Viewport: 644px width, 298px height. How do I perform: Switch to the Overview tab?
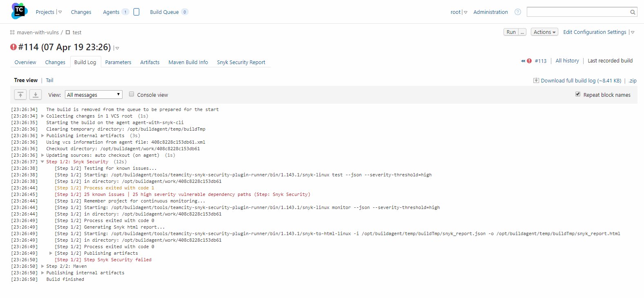coord(25,62)
